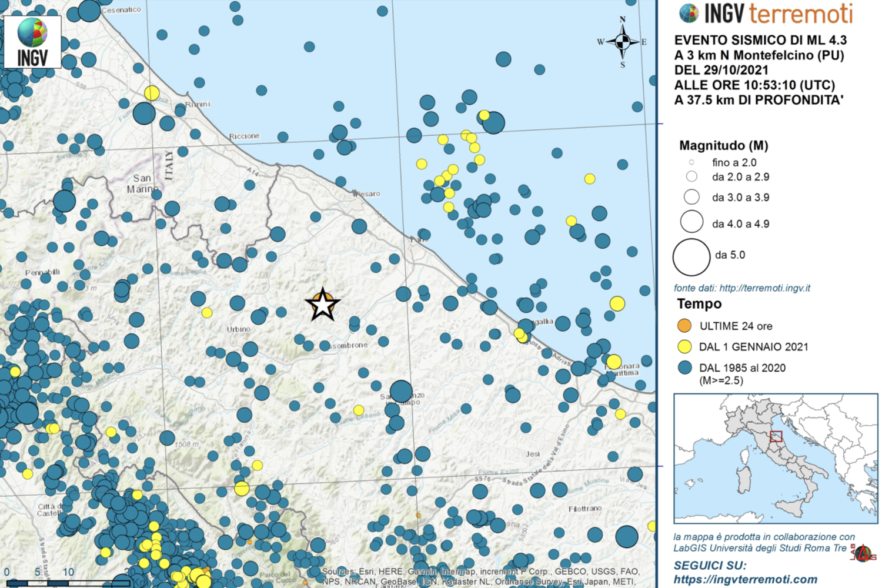Select the earthquake epicenter star marker
The image size is (882, 588).
click(322, 305)
